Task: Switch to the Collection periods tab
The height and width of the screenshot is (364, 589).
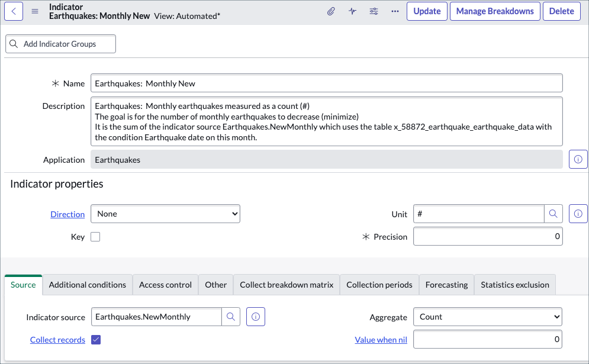Action: [x=379, y=285]
